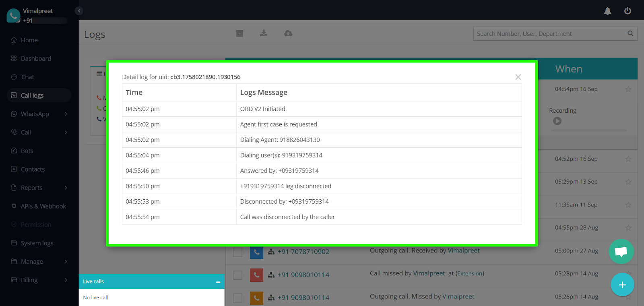Go to Contacts in sidebar
This screenshot has height=306, width=644.
tap(33, 169)
